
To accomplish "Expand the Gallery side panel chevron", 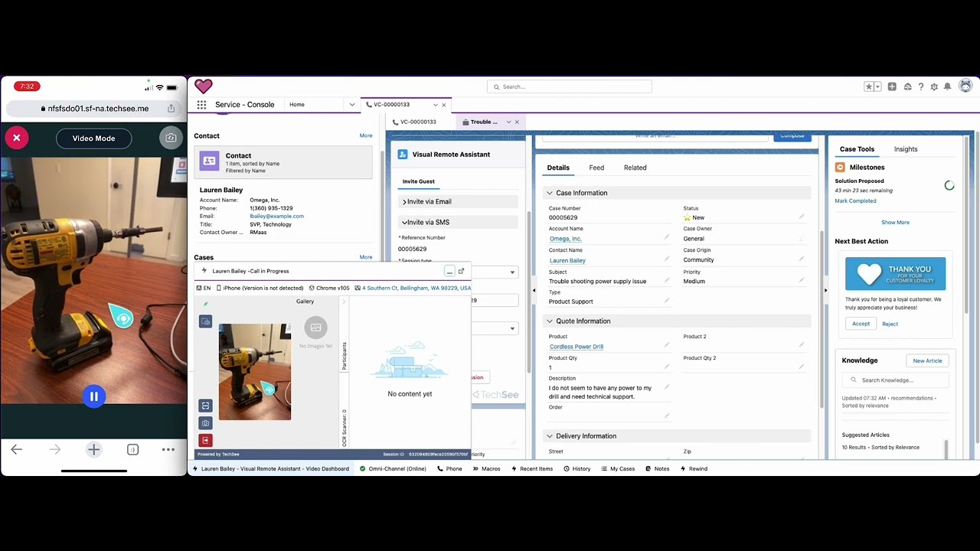I will coord(343,302).
